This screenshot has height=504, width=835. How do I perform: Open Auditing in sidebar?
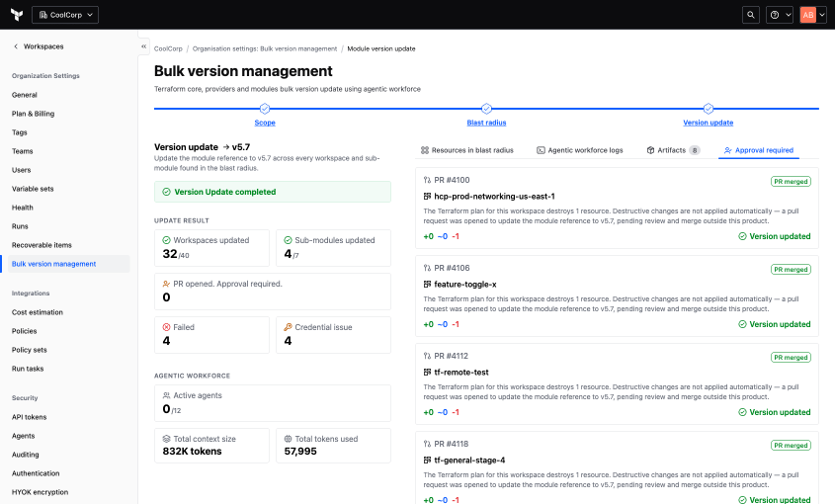[x=25, y=455]
